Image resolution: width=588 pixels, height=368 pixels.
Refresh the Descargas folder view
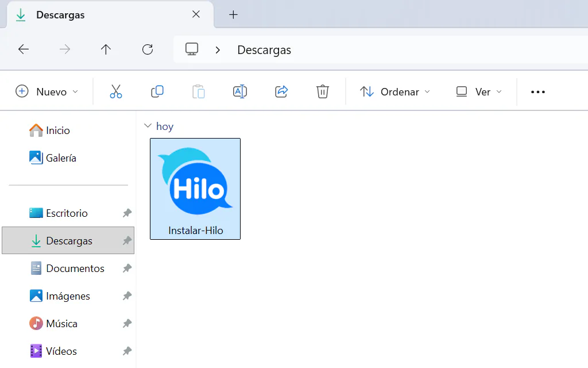(148, 49)
